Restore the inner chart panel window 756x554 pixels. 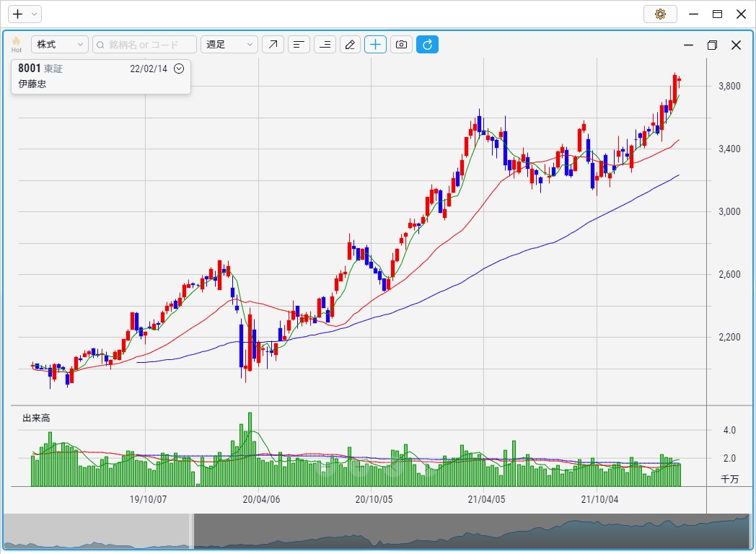pyautogui.click(x=712, y=45)
